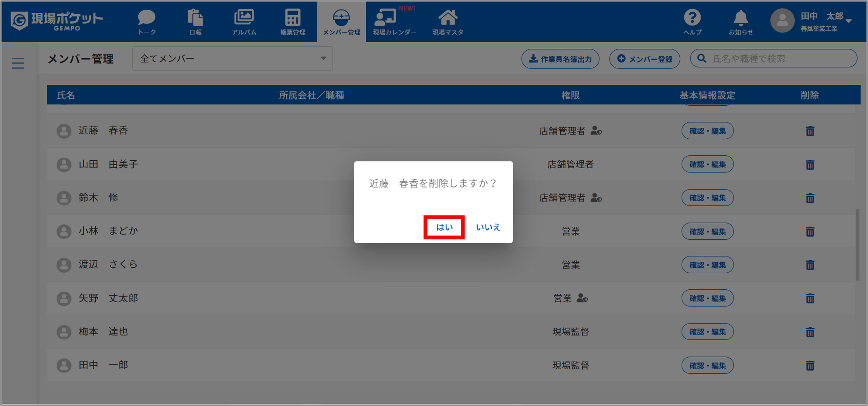The height and width of the screenshot is (406, 868).
Task: Click the 氏名 column header
Action: coord(66,95)
